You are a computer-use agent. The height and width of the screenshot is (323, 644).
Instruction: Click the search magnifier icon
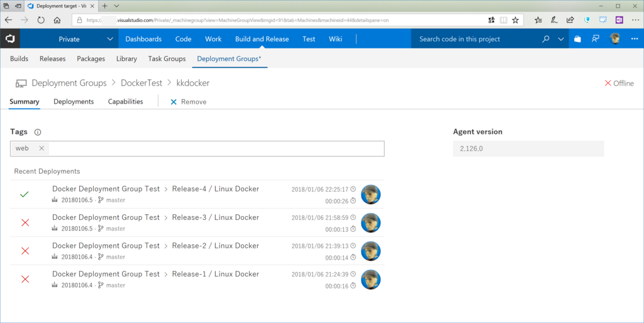pos(545,39)
